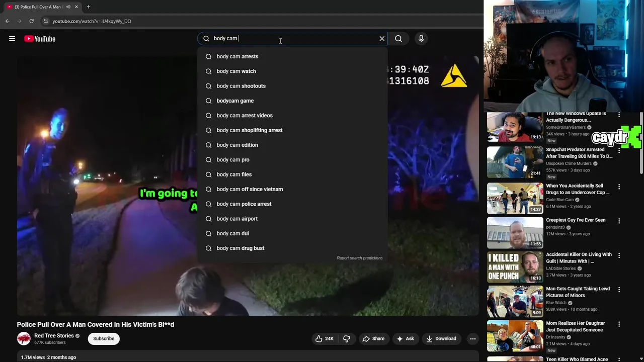Choose suggestion 'body cam pro'

click(292, 160)
